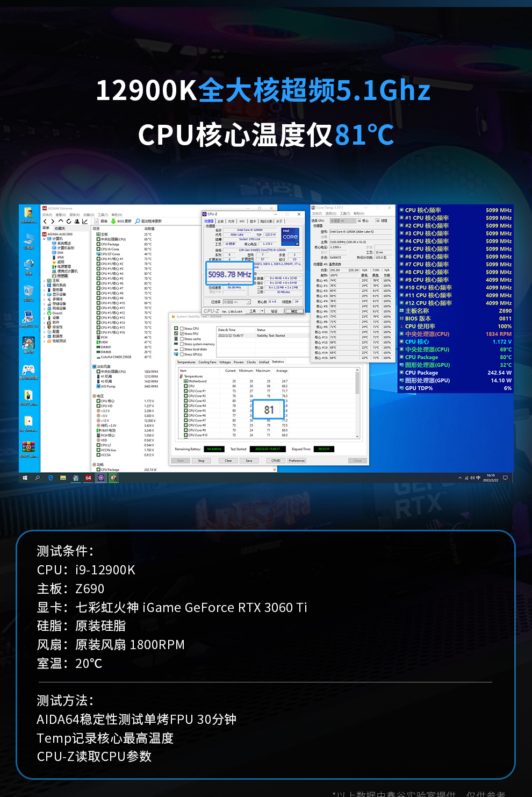Click the taskbar clock showing 16:19
Image resolution: width=532 pixels, height=797 pixels.
[x=491, y=478]
